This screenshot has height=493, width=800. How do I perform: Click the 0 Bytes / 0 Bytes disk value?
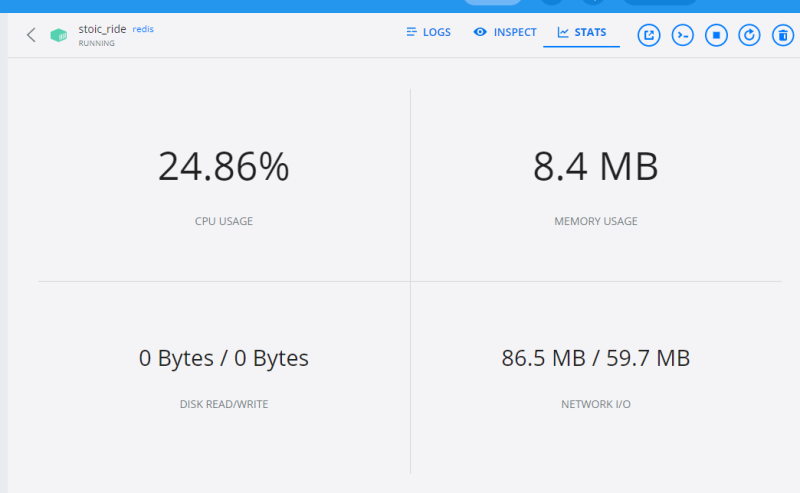pos(223,358)
